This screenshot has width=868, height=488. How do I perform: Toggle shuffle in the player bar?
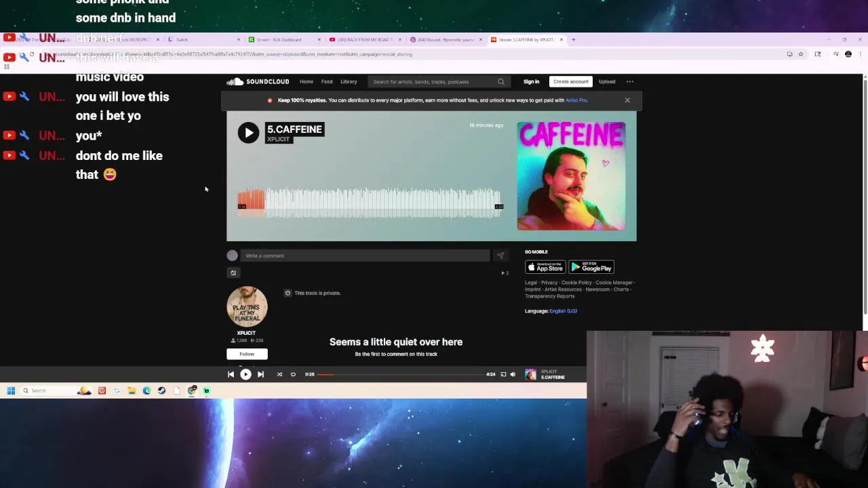pos(279,374)
